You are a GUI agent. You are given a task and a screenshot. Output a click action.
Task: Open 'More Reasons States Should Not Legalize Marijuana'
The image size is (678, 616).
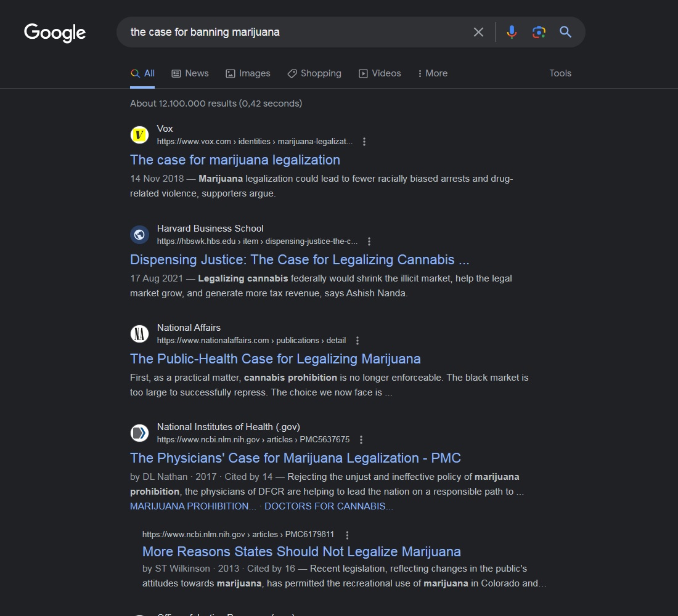[x=301, y=552]
